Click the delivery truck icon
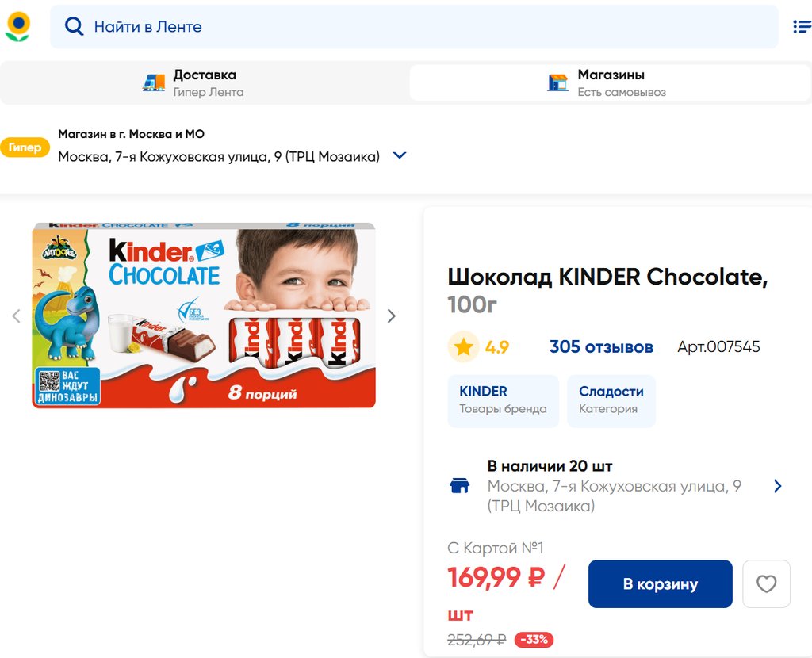Screen dimensions: 812x658 pyautogui.click(x=154, y=82)
